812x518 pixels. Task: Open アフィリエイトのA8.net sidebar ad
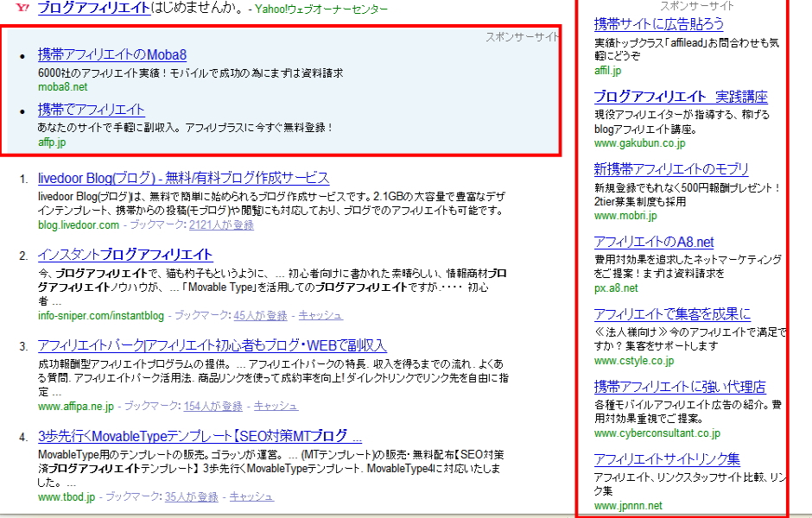(x=654, y=242)
